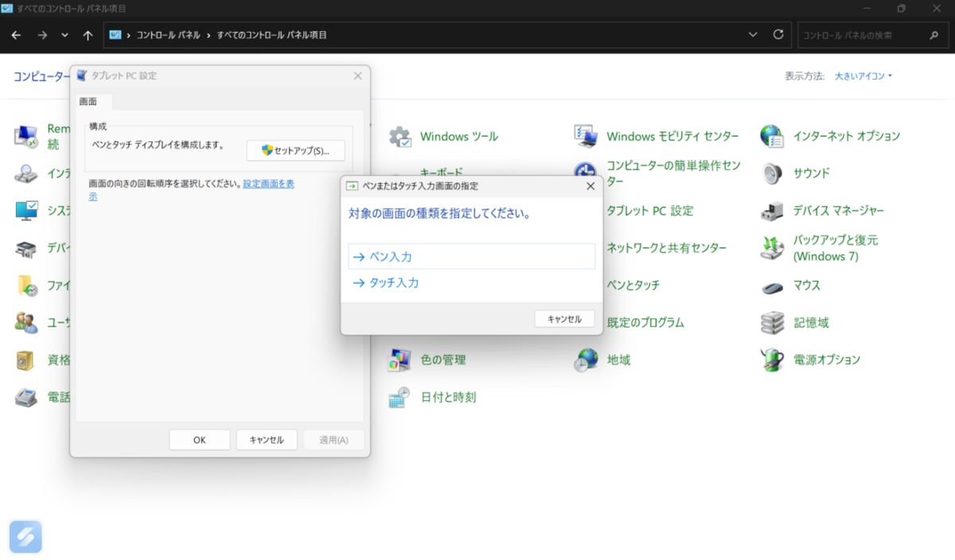
Task: Click the safe icon beside 資格
Action: pos(26,360)
